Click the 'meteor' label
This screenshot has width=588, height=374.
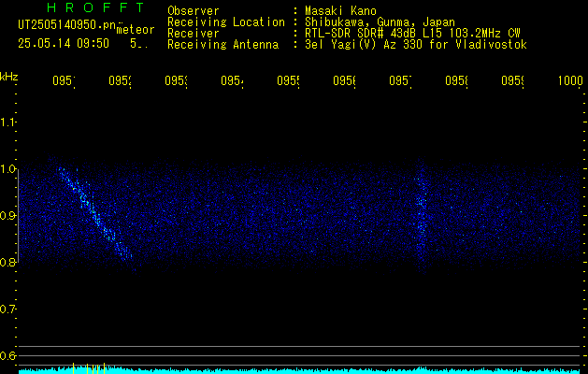point(136,30)
